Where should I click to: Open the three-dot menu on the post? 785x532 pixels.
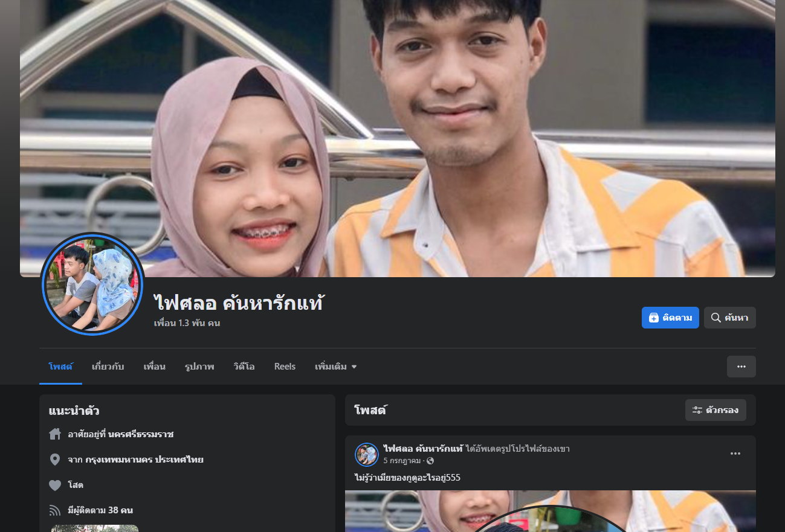735,453
